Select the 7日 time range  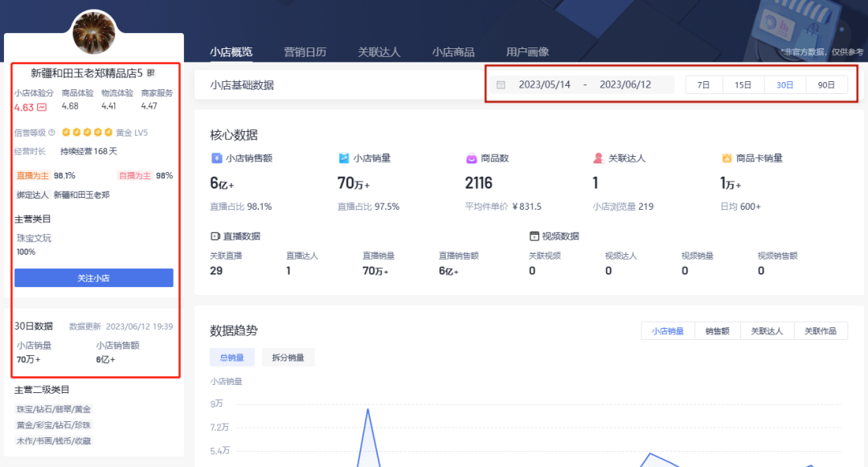(x=703, y=84)
